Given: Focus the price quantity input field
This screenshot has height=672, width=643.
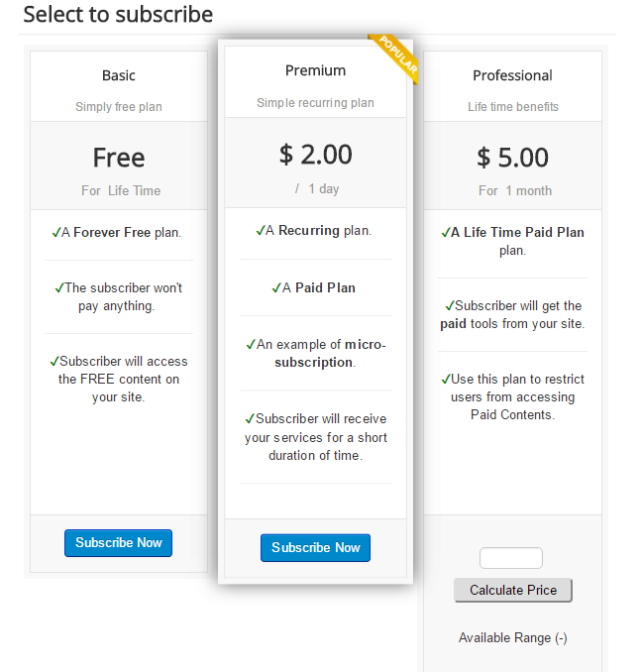Looking at the screenshot, I should (511, 558).
